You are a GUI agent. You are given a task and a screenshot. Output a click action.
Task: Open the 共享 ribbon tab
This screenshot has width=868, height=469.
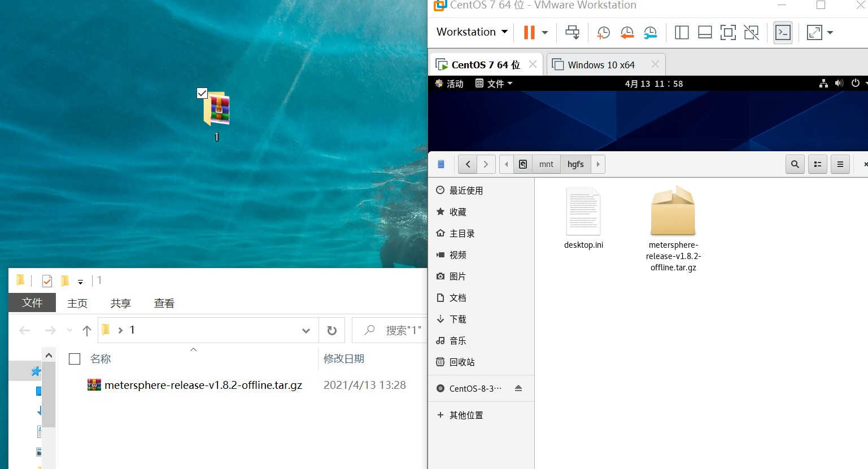(x=121, y=303)
